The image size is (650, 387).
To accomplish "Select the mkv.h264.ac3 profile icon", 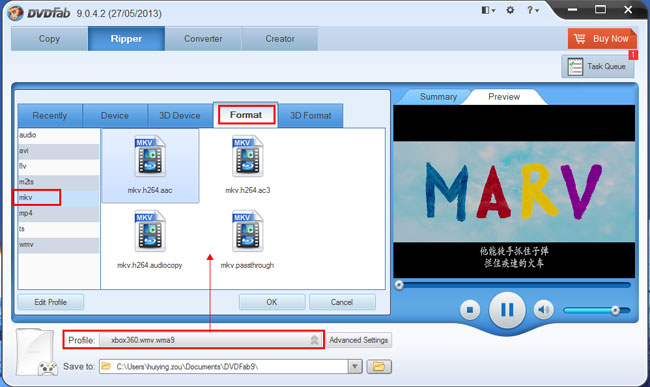I will 247,157.
